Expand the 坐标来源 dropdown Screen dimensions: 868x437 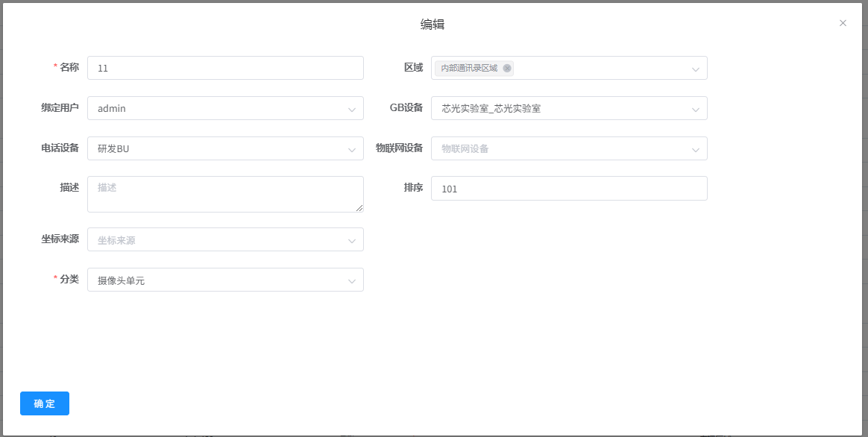(x=224, y=240)
